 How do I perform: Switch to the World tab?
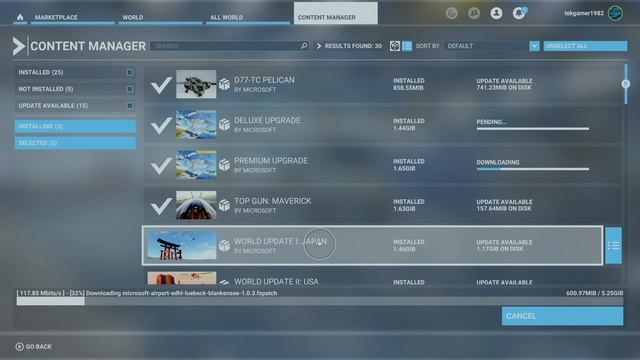pyautogui.click(x=160, y=17)
